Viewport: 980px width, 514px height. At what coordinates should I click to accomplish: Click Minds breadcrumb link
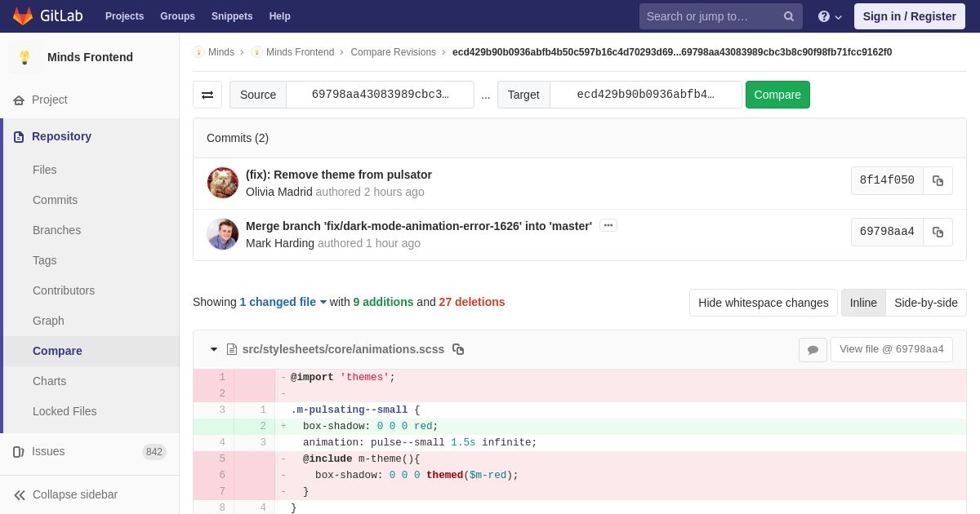pyautogui.click(x=221, y=52)
